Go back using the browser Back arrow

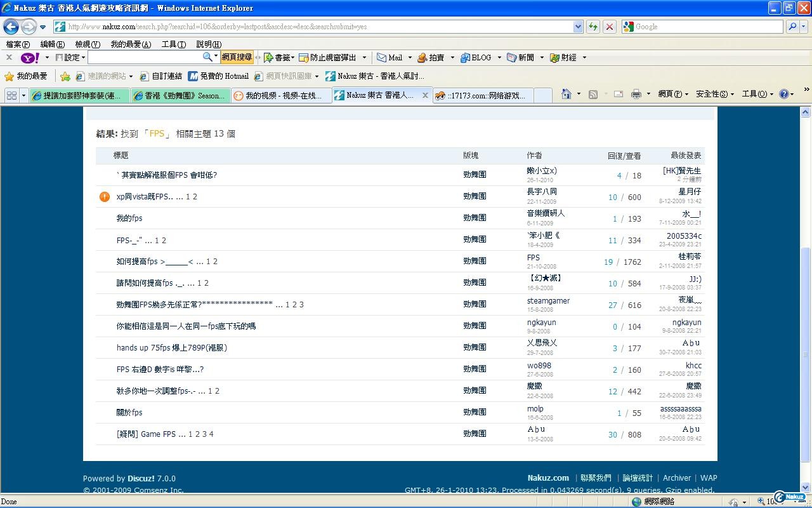[x=11, y=27]
